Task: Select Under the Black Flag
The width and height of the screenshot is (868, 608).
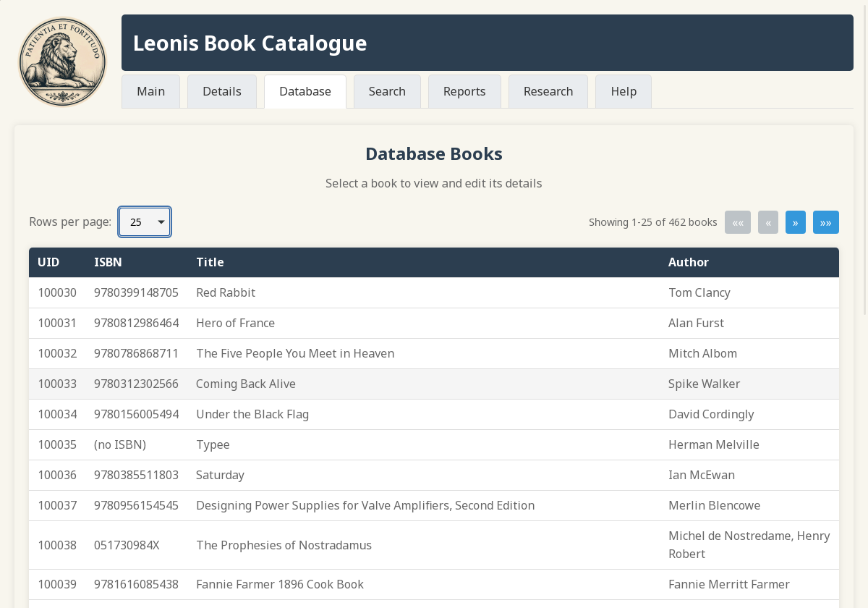Action: point(434,414)
